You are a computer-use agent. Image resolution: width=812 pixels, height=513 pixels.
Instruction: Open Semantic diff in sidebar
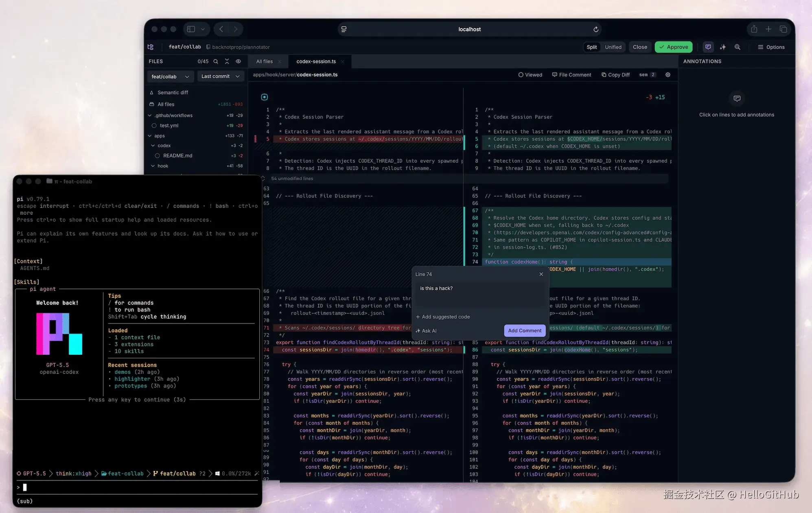173,93
